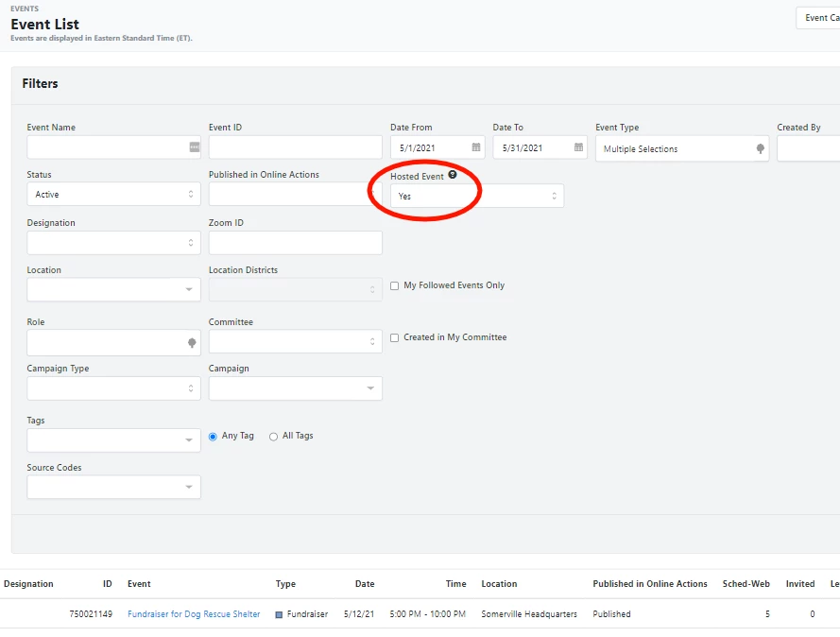Viewport: 840px width, 637px height.
Task: Click the Filters section header
Action: point(40,83)
